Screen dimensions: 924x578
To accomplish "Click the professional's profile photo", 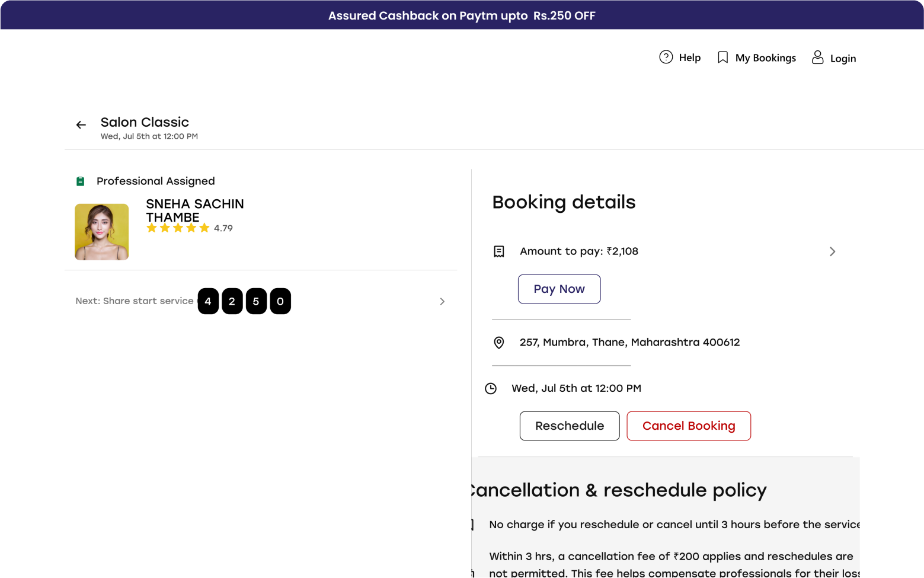I will pos(102,232).
